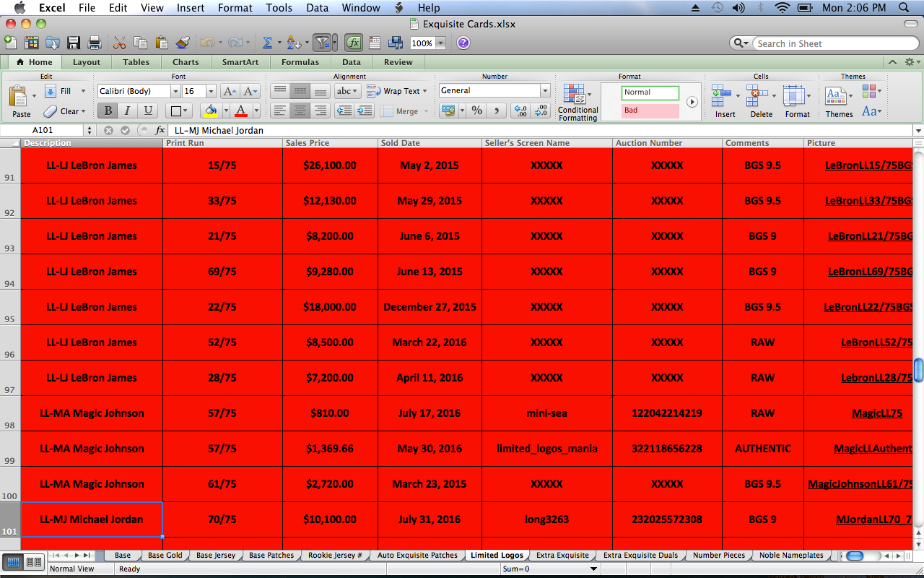This screenshot has height=578, width=924.
Task: Open Conditional Formatting in the ribbon
Action: [577, 102]
